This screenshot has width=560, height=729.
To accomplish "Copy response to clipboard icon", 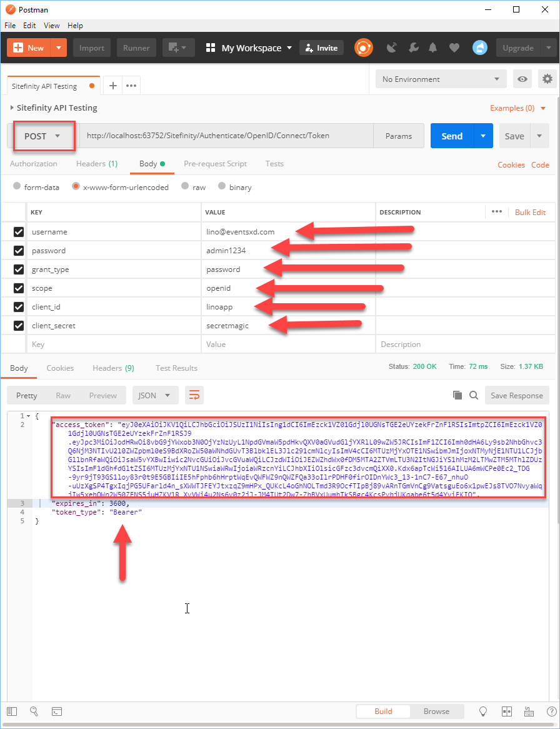I will pyautogui.click(x=457, y=395).
